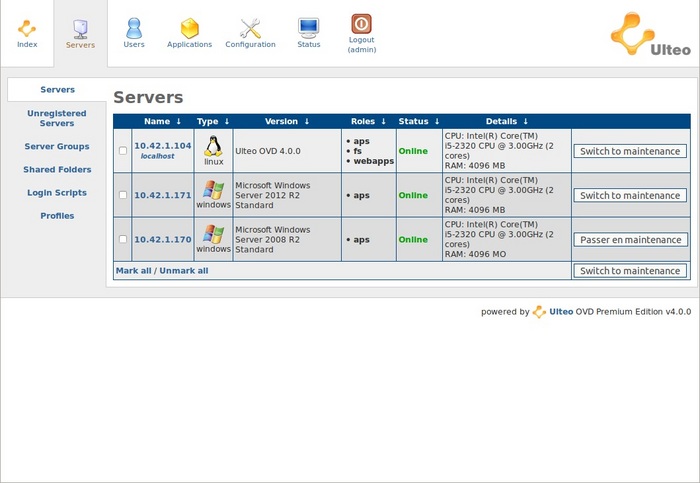Screen dimensions: 700x483
Task: Open the Index home icon
Action: coord(27,28)
